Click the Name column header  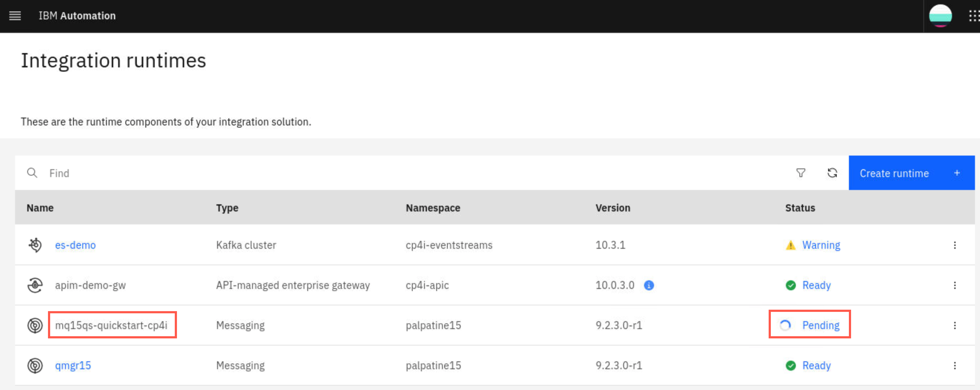[x=40, y=208]
